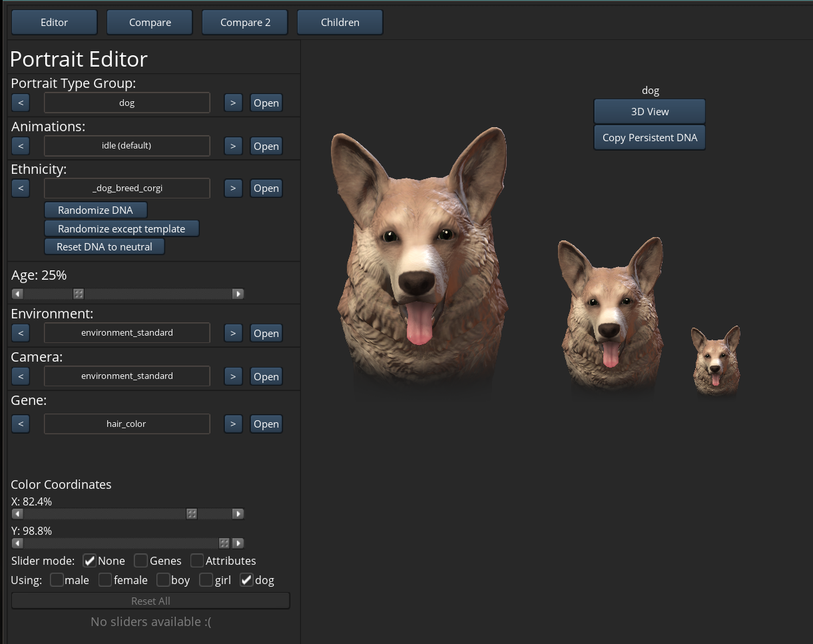The height and width of the screenshot is (644, 813).
Task: Click previous arrow for Camera
Action: pos(21,376)
